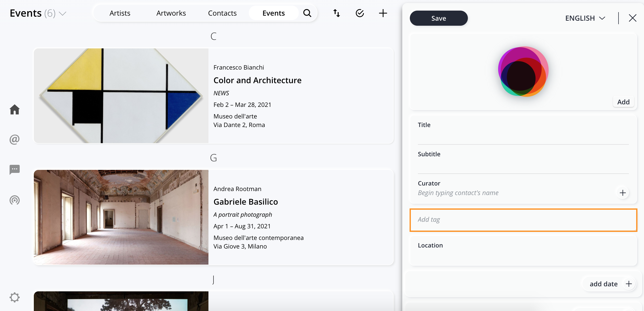
Task: Click 'A portrait photograph' subtitle
Action: point(243,214)
